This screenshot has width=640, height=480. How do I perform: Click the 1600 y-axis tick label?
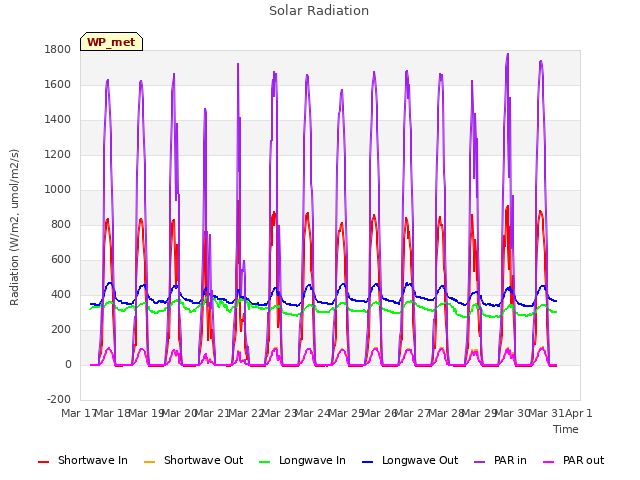click(x=58, y=84)
